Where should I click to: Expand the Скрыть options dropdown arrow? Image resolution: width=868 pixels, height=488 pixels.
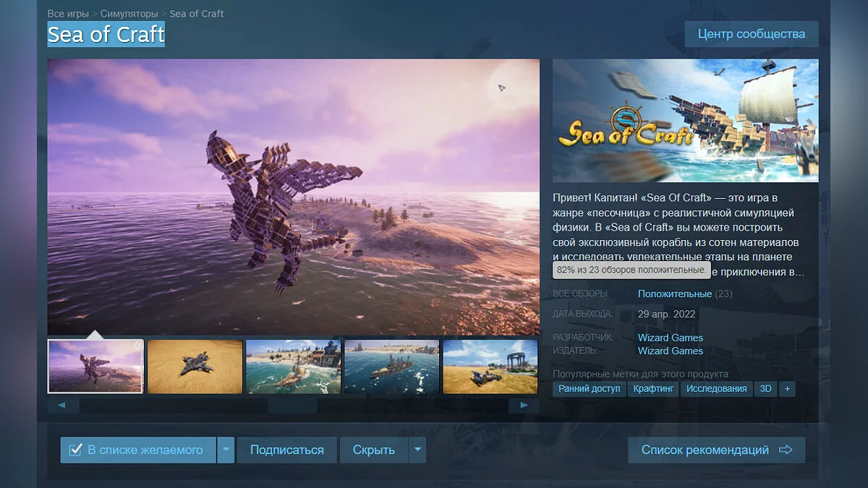point(417,450)
